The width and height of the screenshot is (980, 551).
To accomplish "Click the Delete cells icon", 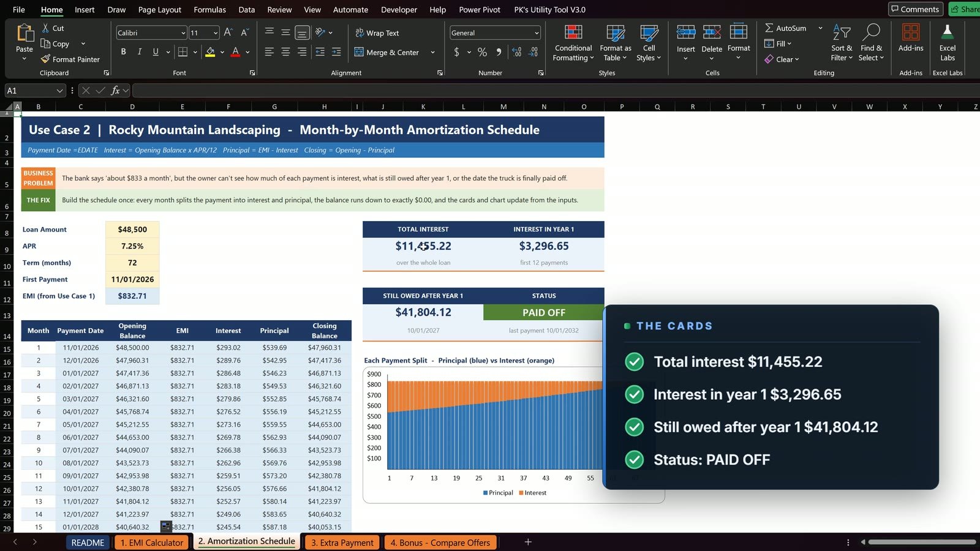I will tap(712, 32).
